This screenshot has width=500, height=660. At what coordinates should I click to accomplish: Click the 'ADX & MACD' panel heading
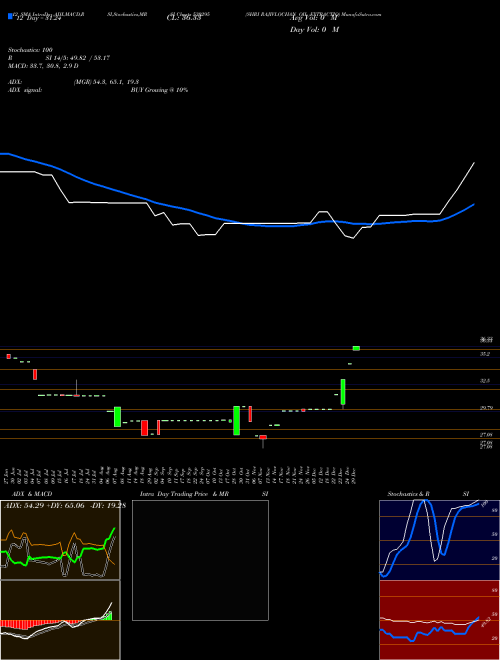(x=32, y=494)
